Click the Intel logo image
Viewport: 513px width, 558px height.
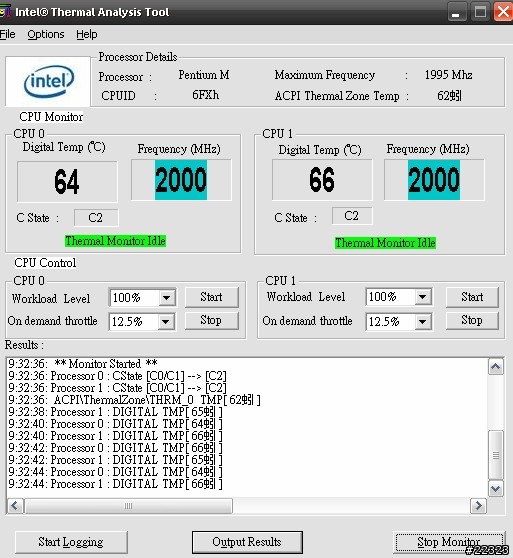48,81
